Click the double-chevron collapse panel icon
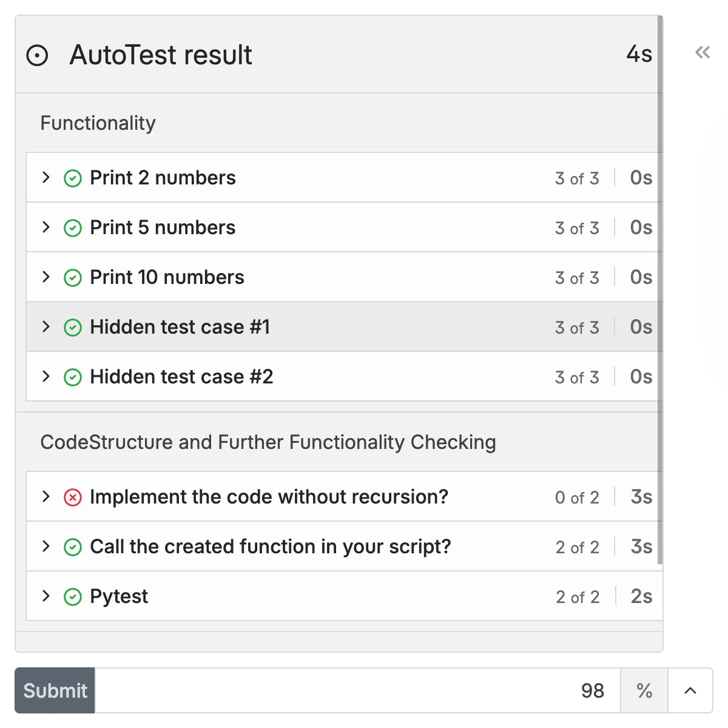 pyautogui.click(x=703, y=52)
